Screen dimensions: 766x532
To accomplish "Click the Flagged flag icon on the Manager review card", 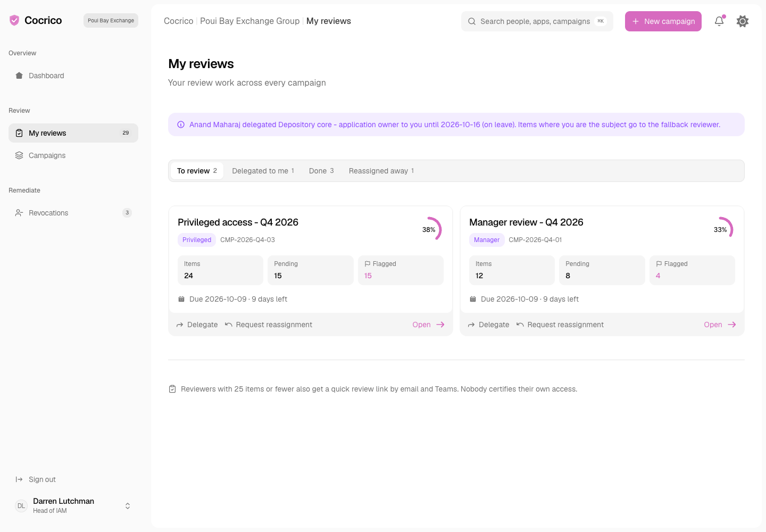I will [659, 264].
